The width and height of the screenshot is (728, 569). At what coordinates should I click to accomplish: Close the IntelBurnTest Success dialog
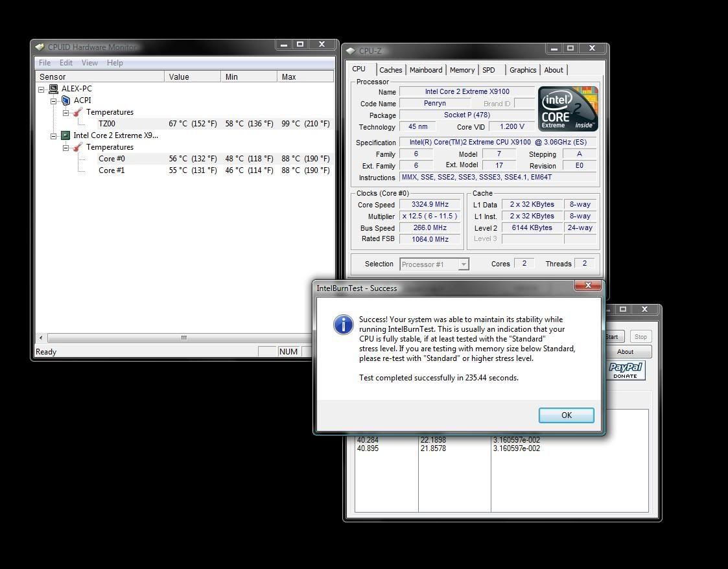click(588, 285)
